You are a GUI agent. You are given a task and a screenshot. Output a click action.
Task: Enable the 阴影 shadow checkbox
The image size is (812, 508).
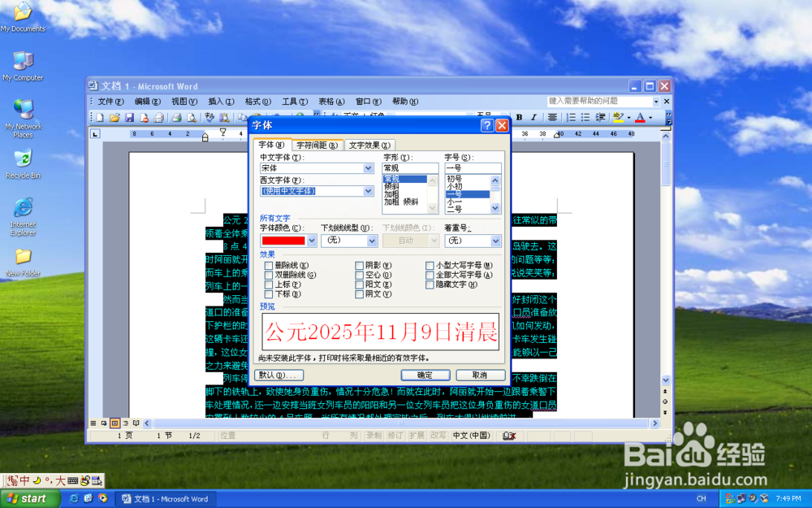(359, 266)
